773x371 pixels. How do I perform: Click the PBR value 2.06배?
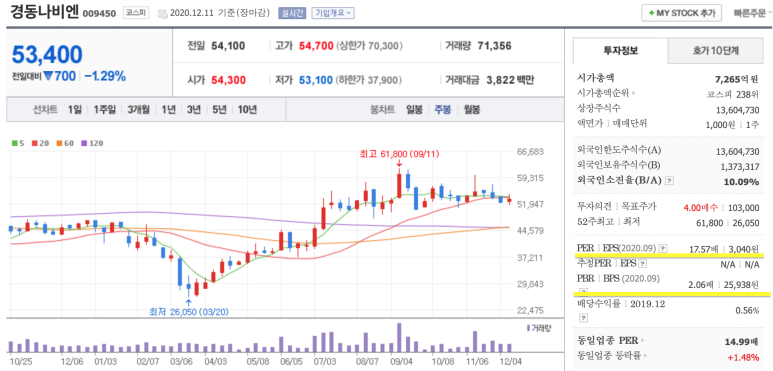(x=703, y=284)
